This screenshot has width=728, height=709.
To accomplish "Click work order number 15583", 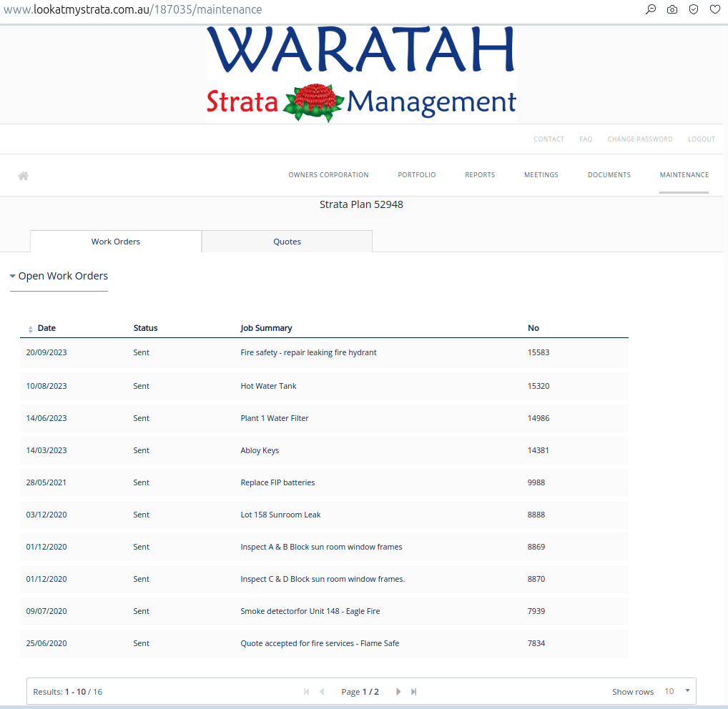I will tap(538, 352).
